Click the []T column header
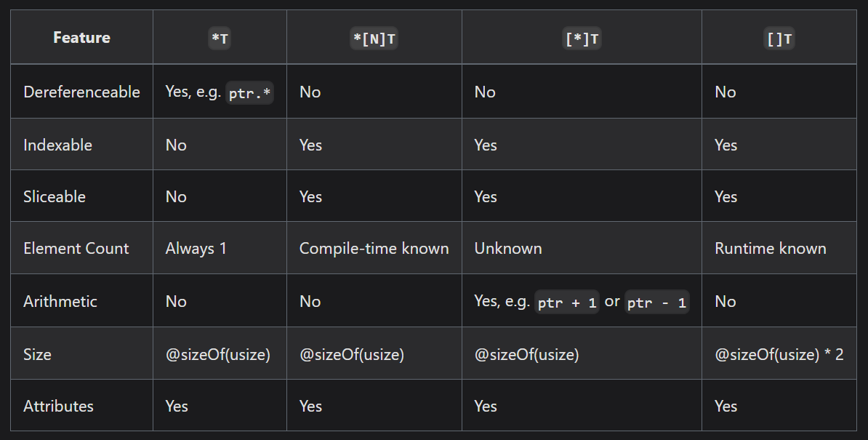The height and width of the screenshot is (440, 868). click(x=779, y=39)
